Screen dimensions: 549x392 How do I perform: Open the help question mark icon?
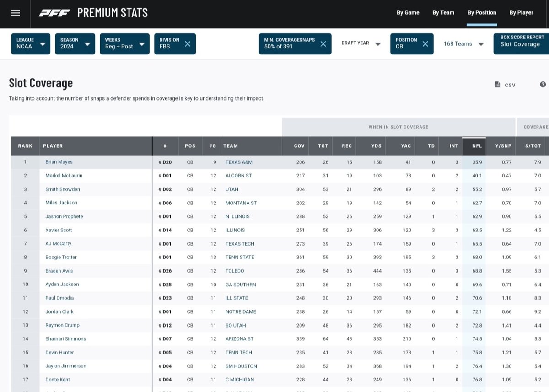coord(543,85)
